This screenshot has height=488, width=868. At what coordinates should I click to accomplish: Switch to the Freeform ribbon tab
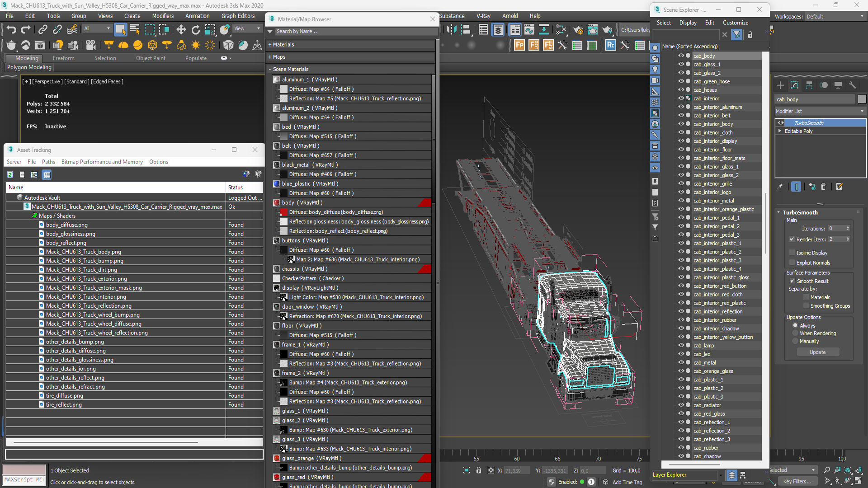63,58
